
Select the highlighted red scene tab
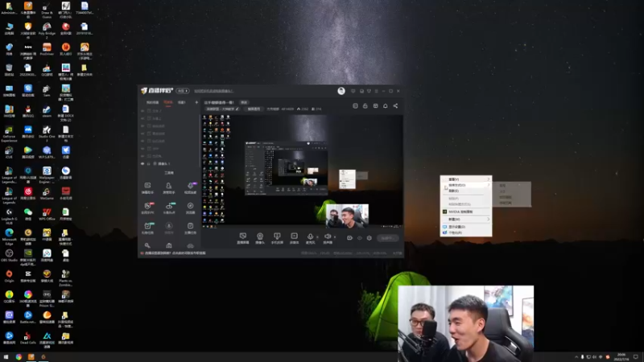(x=168, y=102)
